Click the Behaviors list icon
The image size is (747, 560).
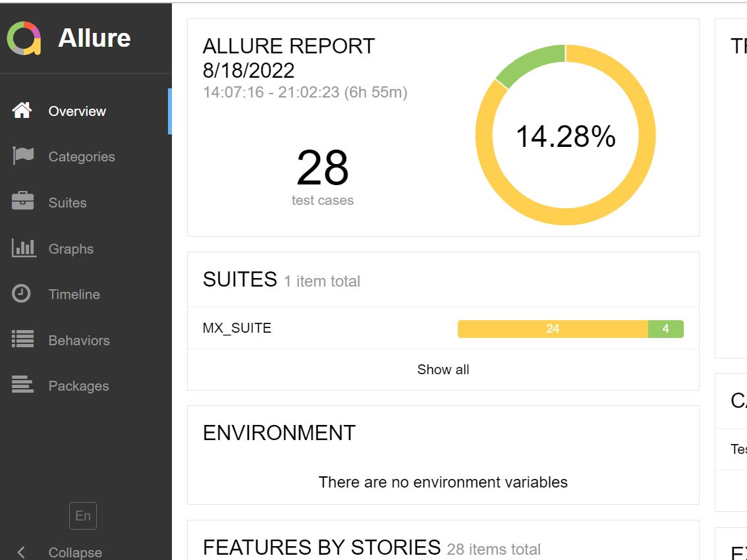pyautogui.click(x=23, y=339)
